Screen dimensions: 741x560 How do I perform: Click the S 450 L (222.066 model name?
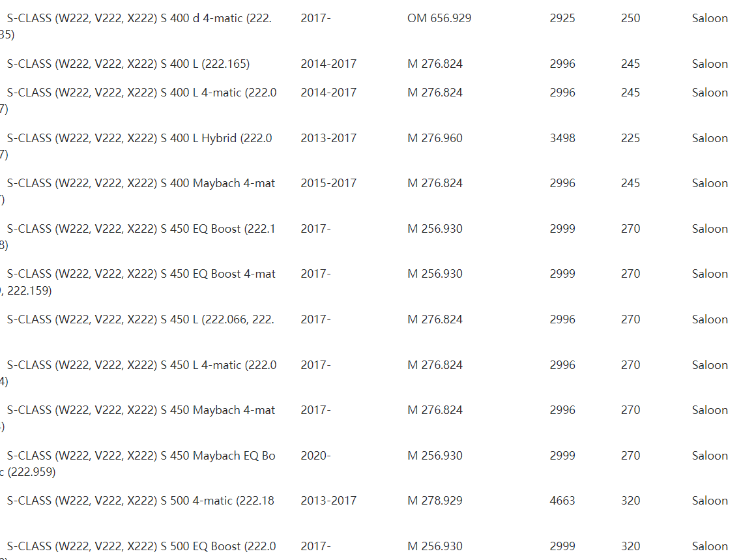point(140,319)
